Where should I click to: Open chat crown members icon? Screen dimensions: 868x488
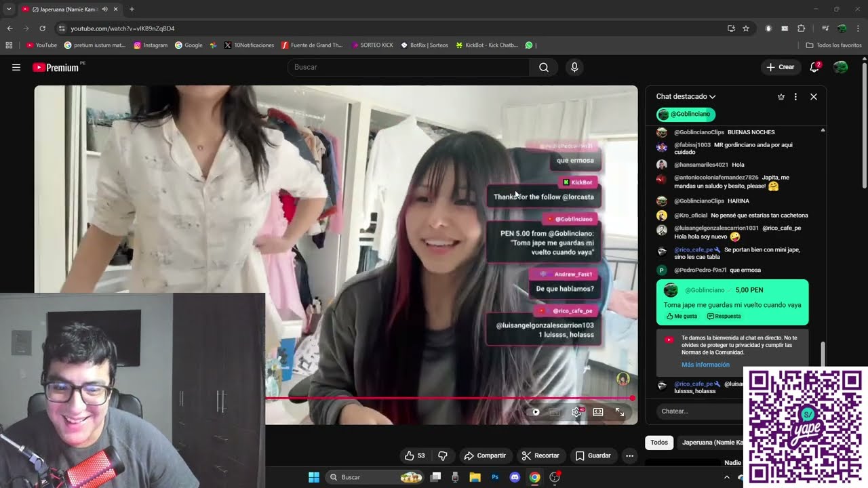(x=781, y=97)
